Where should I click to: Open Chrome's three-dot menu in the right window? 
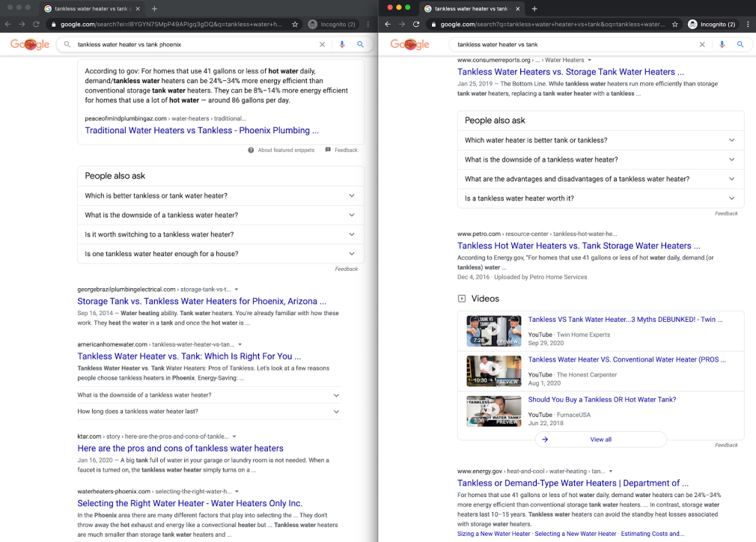(x=747, y=23)
